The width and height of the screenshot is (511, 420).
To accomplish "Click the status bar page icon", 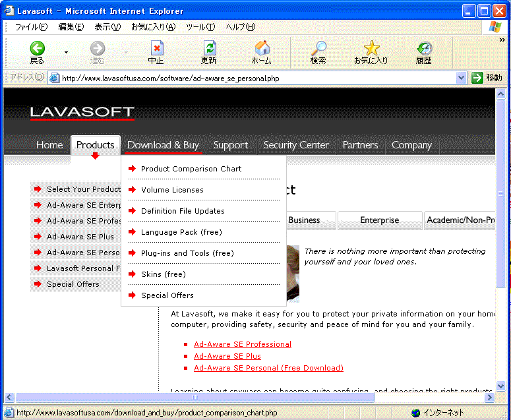I will click(9, 413).
